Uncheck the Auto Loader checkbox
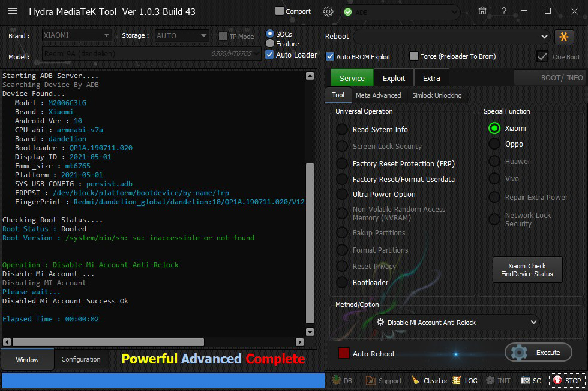This screenshot has width=588, height=391. [270, 55]
